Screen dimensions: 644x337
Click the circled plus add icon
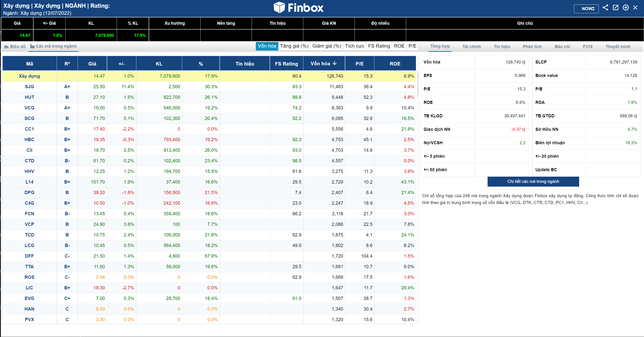point(625,8)
